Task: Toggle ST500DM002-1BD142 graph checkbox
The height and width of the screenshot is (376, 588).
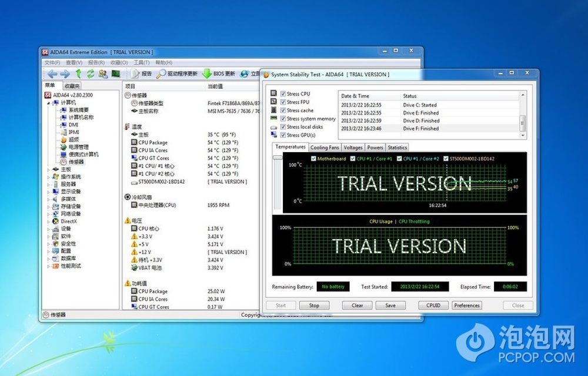Action: (446, 159)
